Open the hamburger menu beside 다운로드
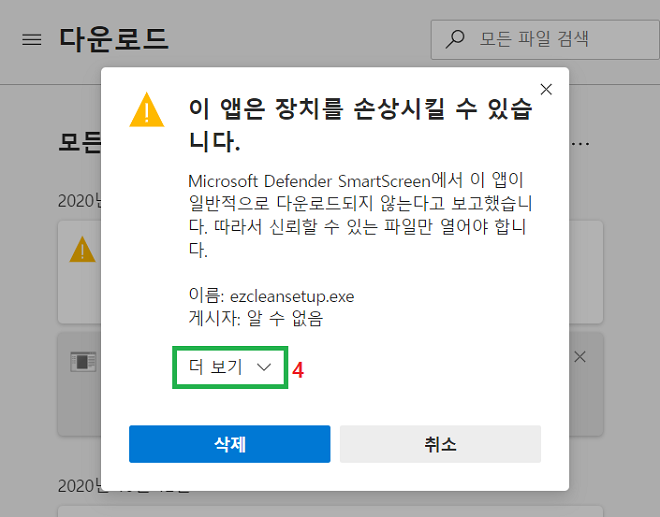The width and height of the screenshot is (660, 517). pyautogui.click(x=32, y=40)
